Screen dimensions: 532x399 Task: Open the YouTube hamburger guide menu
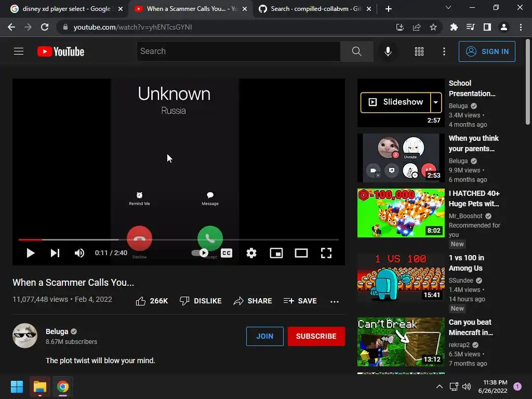(x=19, y=51)
